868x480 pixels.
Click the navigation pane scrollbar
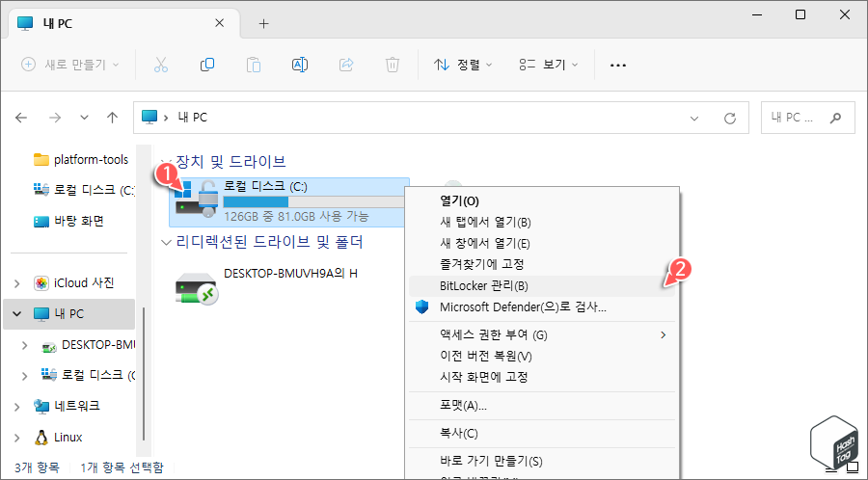144,374
